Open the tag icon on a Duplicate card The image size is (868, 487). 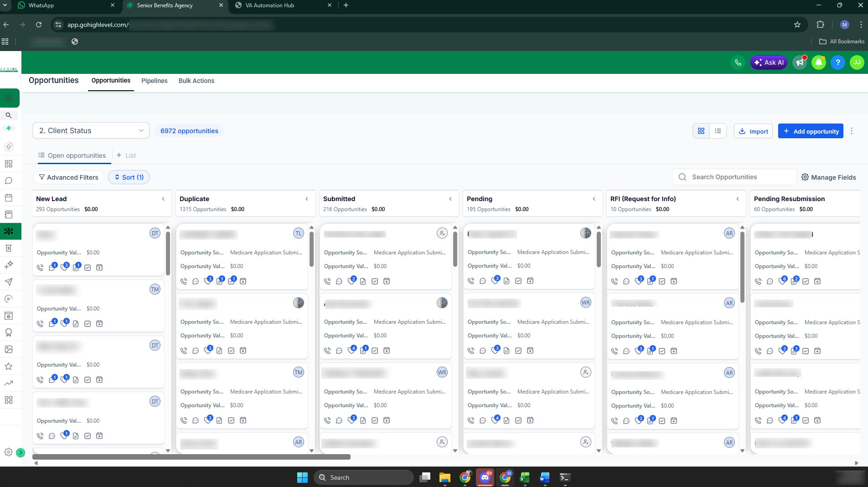[x=207, y=281]
